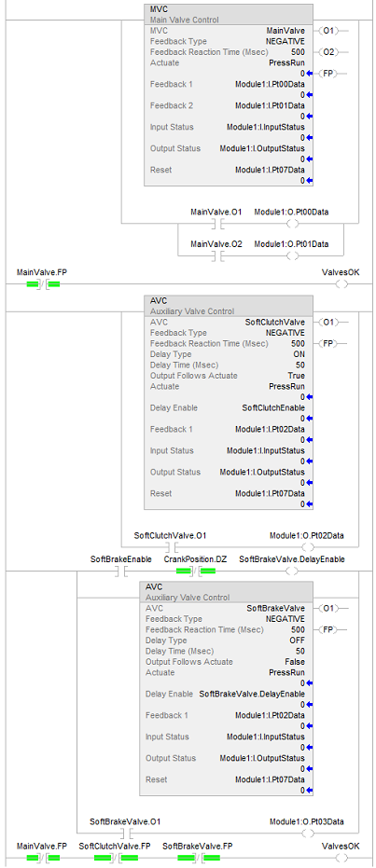Click the SoftClutchEnable Delay Enable operand
The width and height of the screenshot is (376, 868).
(273, 407)
